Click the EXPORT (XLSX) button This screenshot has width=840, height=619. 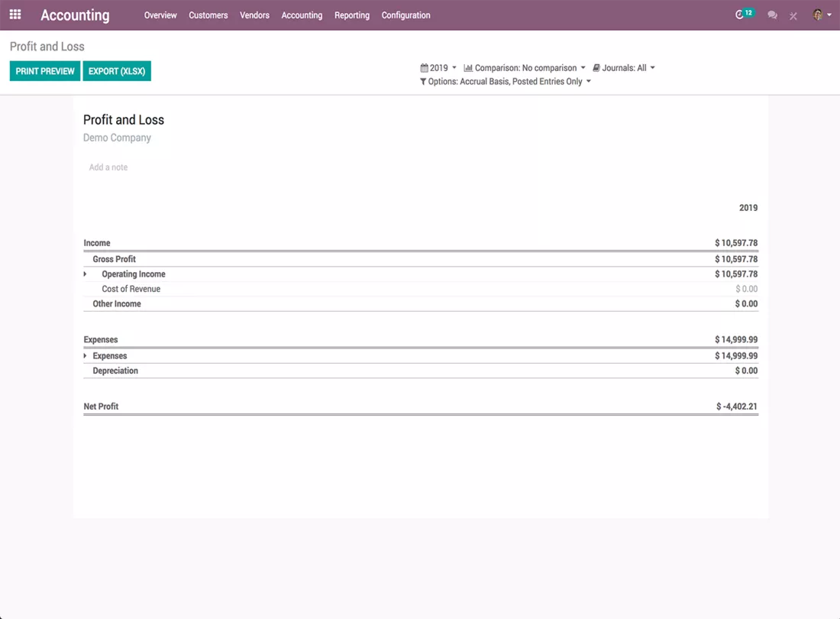coord(117,71)
